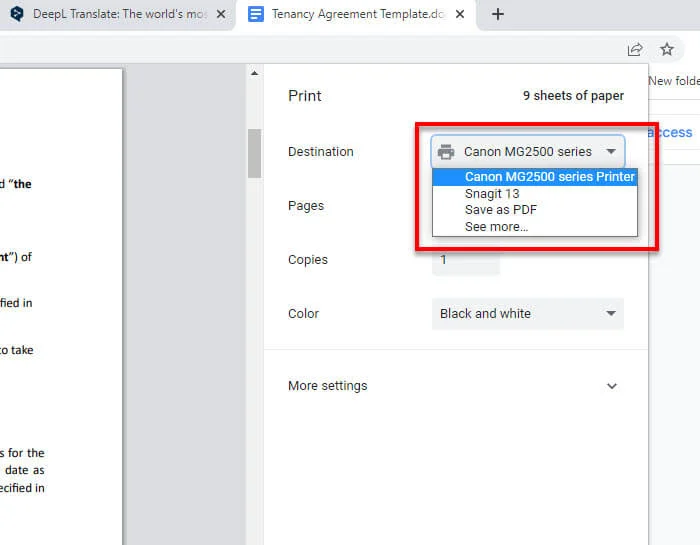700x545 pixels.
Task: Select the Tenancy Agreement Template tab
Action: click(x=357, y=14)
